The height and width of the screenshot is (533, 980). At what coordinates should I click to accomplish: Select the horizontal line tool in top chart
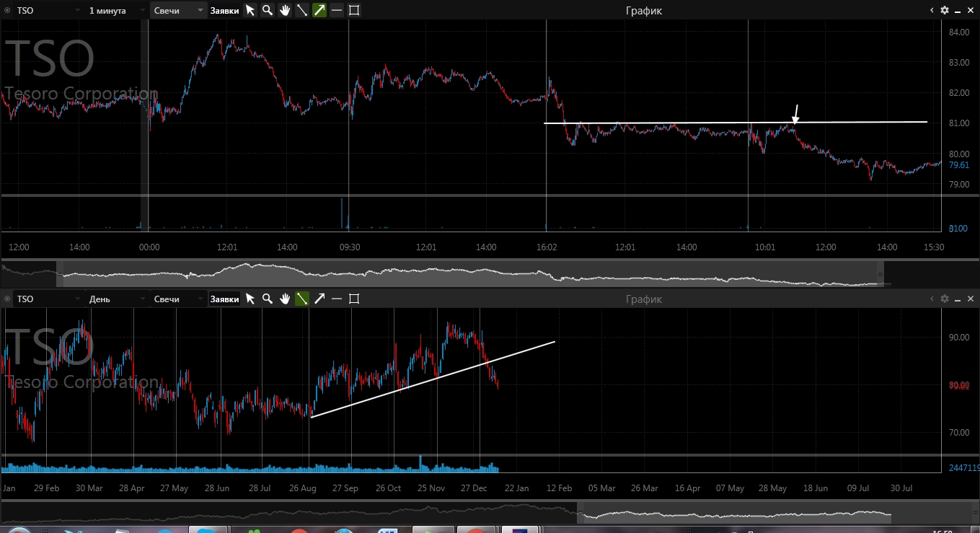(337, 10)
